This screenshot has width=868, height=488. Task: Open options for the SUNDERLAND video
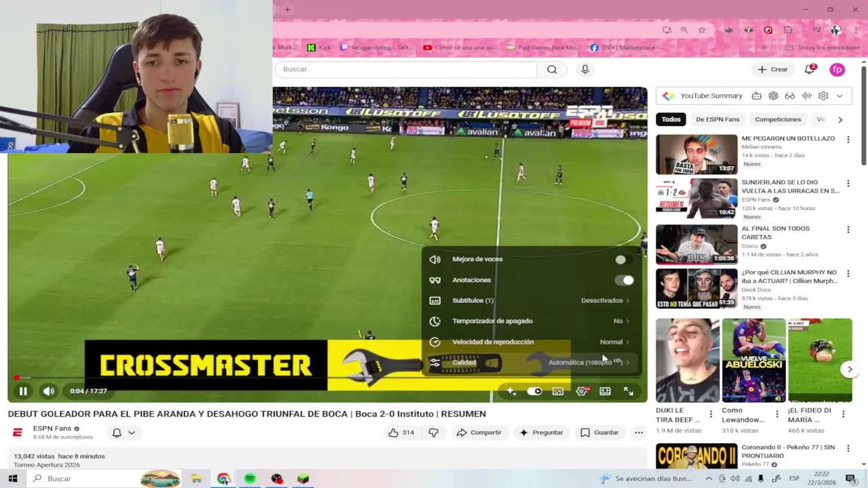click(x=848, y=184)
